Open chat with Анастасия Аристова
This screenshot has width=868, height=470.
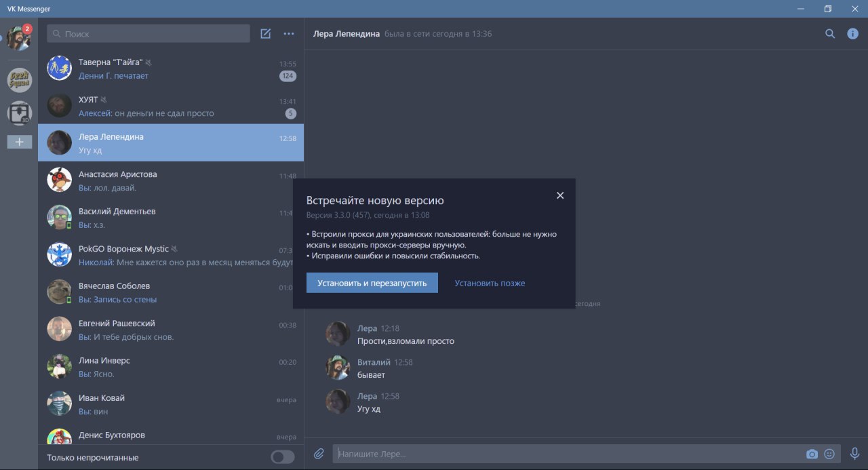coord(171,180)
